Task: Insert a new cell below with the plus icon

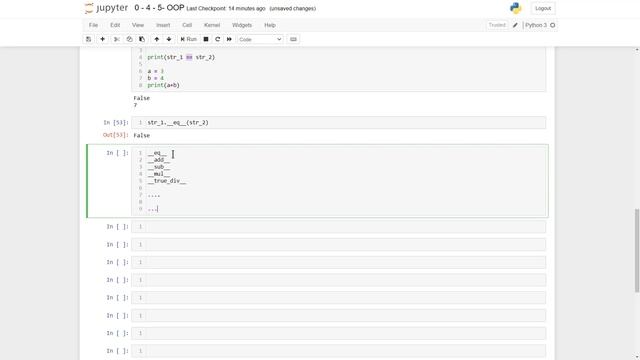Action: [102, 39]
